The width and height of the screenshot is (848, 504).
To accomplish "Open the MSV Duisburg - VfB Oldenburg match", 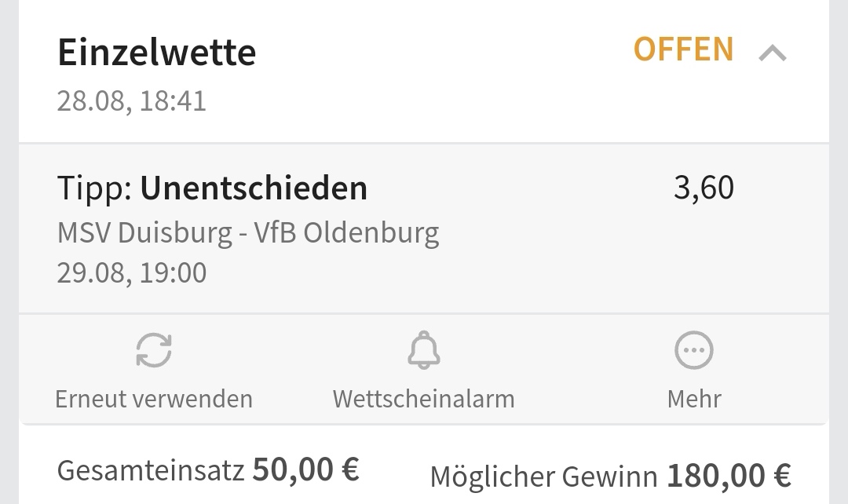I will (248, 233).
